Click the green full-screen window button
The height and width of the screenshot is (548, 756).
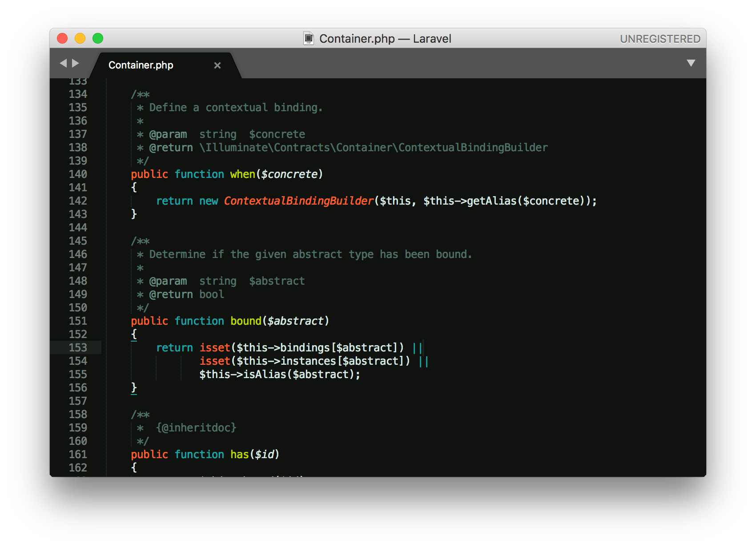pyautogui.click(x=97, y=39)
